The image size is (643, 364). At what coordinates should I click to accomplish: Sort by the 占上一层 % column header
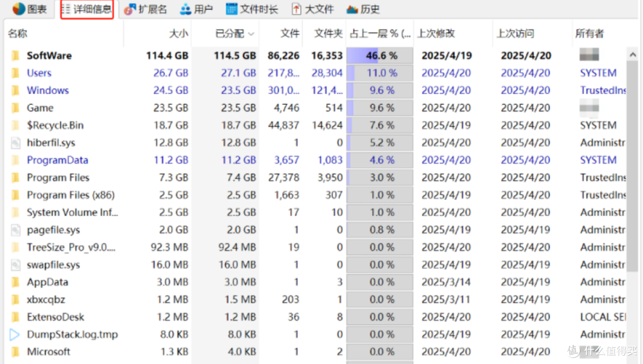point(380,33)
